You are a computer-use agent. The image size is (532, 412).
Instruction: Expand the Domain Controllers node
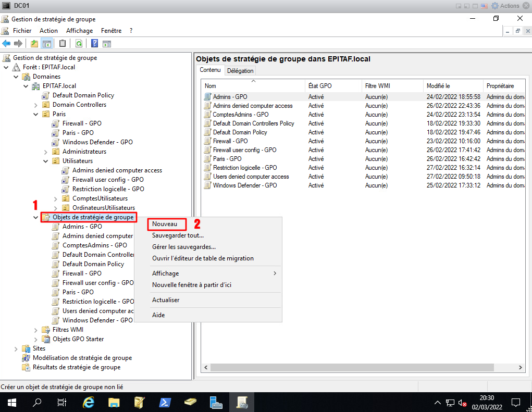(36, 105)
